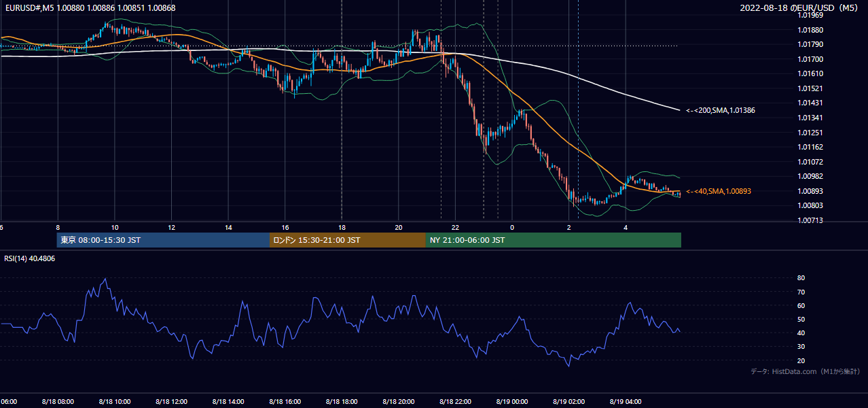This screenshot has width=868, height=408.
Task: Click price axis value 1.01251
Action: click(x=810, y=133)
